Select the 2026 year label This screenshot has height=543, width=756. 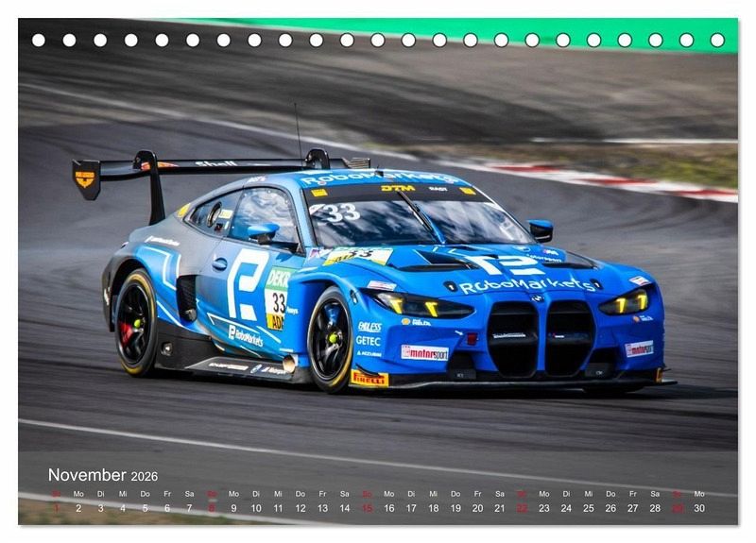(145, 476)
